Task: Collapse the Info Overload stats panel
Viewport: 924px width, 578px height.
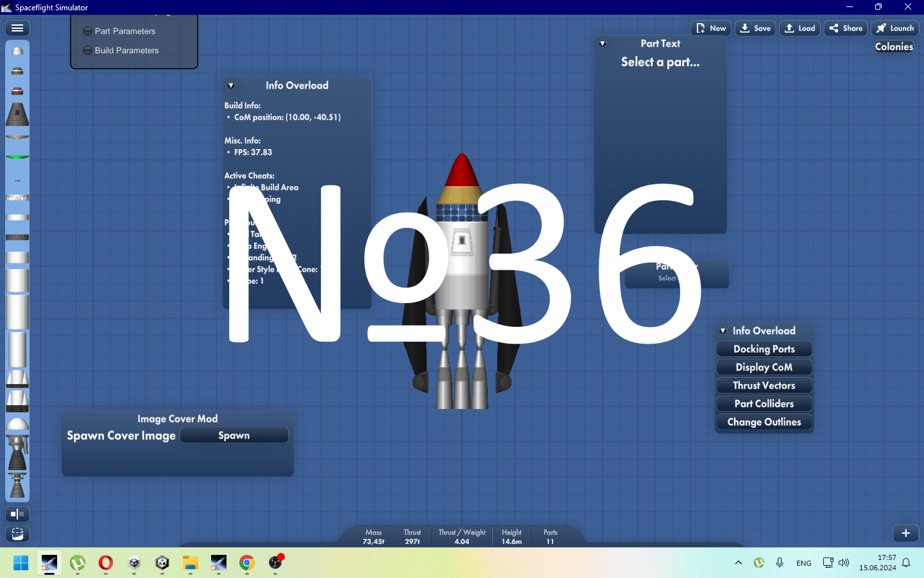Action: pos(231,85)
